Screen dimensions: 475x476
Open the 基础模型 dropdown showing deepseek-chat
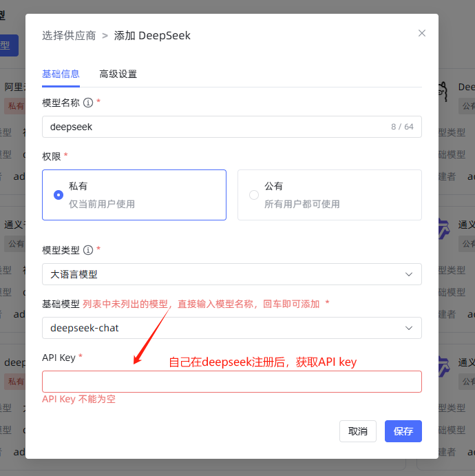point(232,328)
